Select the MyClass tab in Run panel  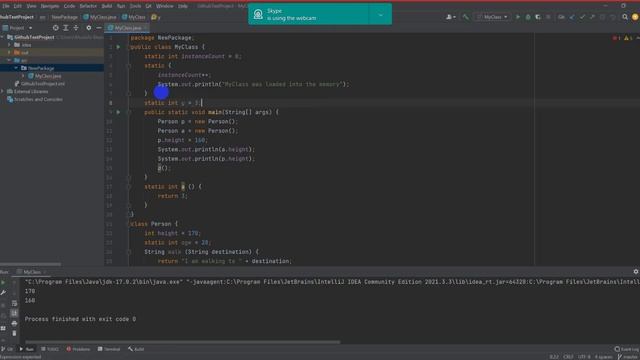click(31, 272)
